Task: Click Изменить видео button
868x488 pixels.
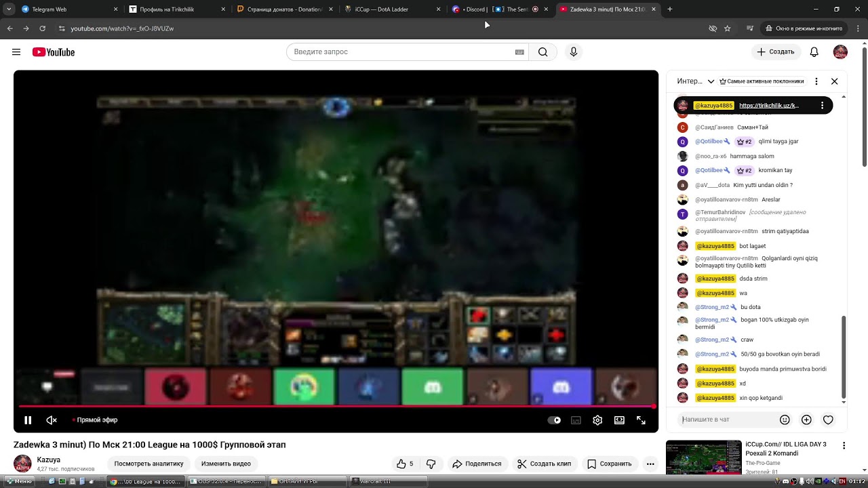Action: pos(226,464)
